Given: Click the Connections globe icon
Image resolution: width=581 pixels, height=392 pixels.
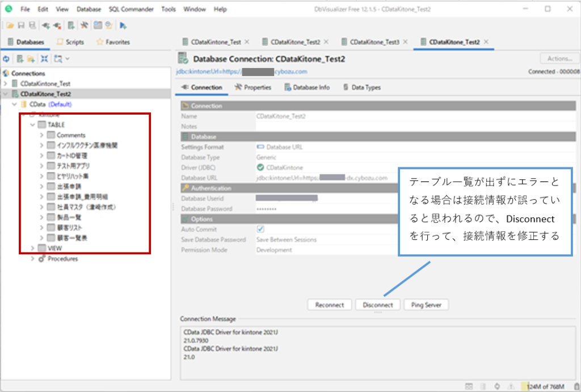Looking at the screenshot, I should pos(6,73).
